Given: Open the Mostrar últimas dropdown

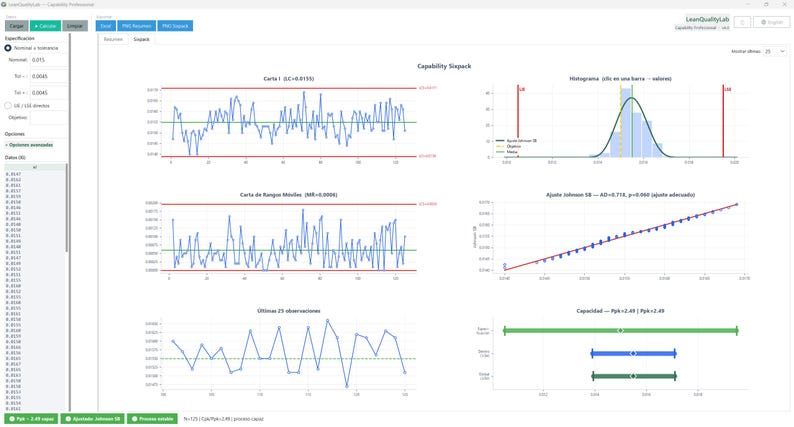Looking at the screenshot, I should (x=774, y=51).
